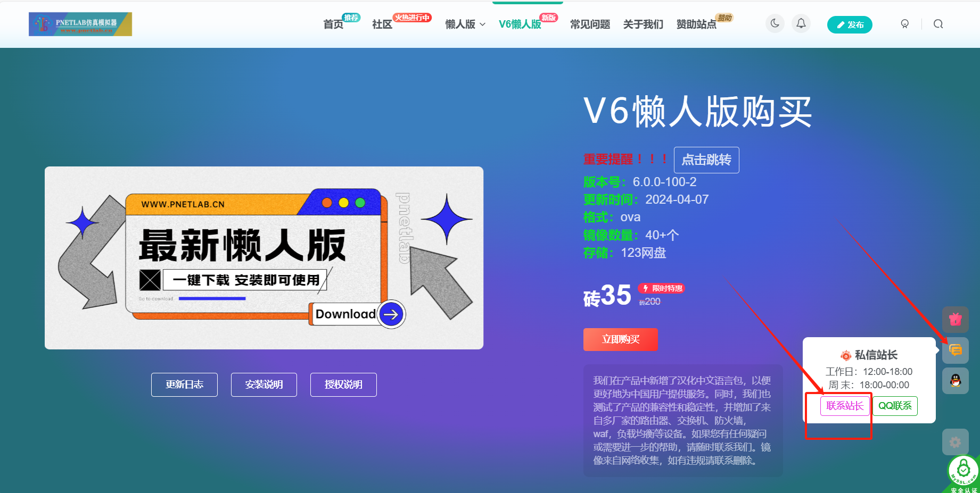Open the 常见问题 menu item
Image resolution: width=980 pixels, height=493 pixels.
point(590,24)
